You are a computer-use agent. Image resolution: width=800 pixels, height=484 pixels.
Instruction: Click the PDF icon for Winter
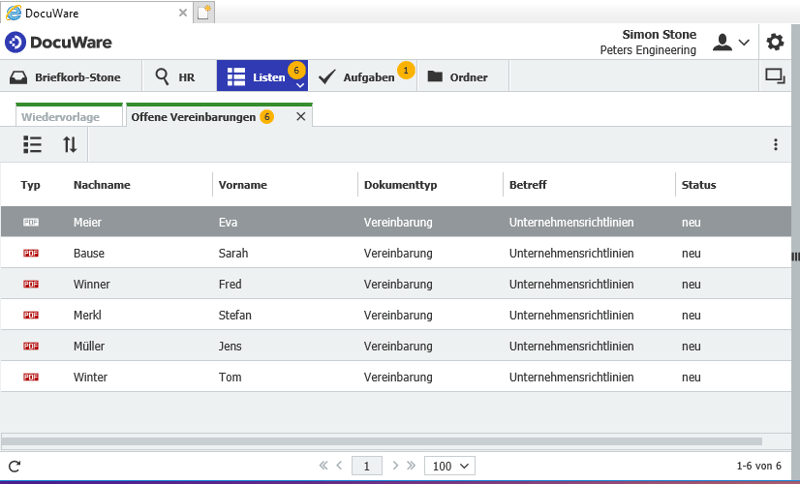point(31,378)
